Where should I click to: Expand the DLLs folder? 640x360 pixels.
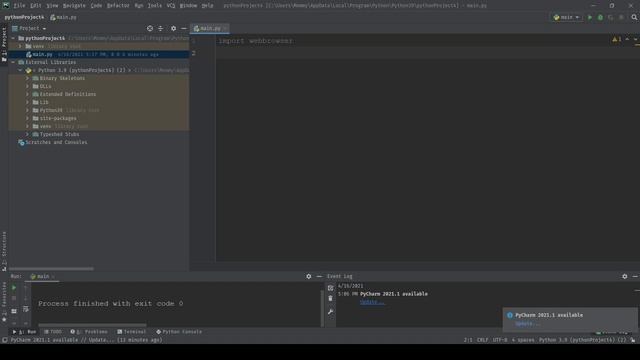[27, 86]
